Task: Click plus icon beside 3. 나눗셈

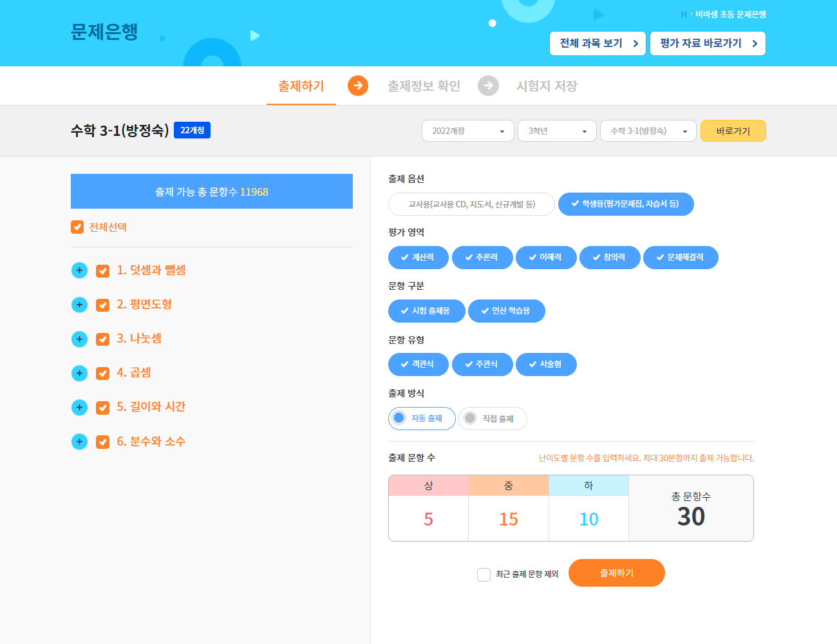Action: (79, 339)
